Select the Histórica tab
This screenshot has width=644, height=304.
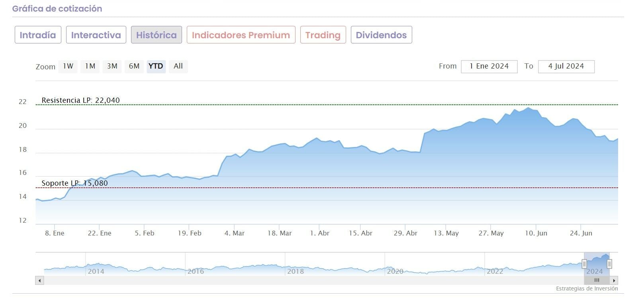[156, 35]
